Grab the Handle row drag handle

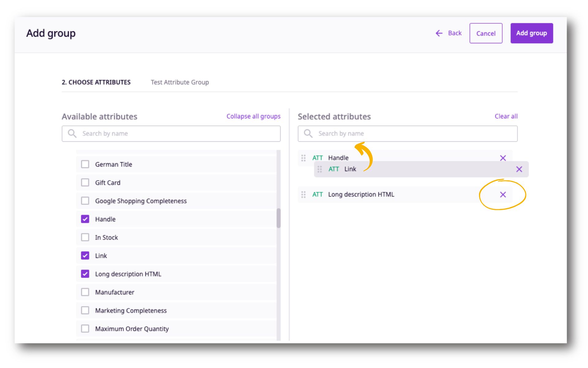tap(303, 158)
